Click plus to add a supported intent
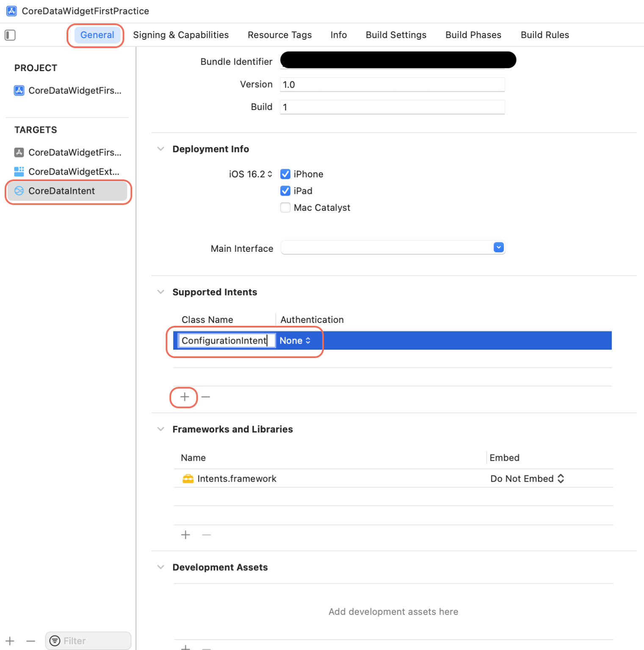 pyautogui.click(x=184, y=397)
